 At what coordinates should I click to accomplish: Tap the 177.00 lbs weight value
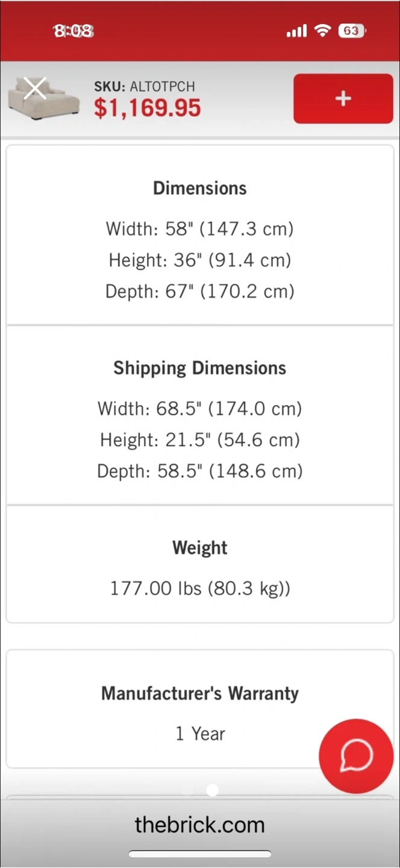click(x=200, y=588)
